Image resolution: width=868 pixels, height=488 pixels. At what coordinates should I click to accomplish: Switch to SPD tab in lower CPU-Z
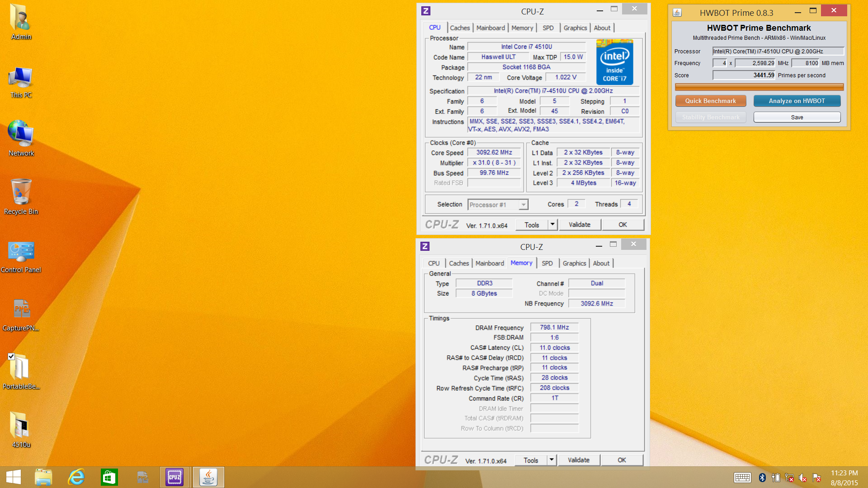547,263
